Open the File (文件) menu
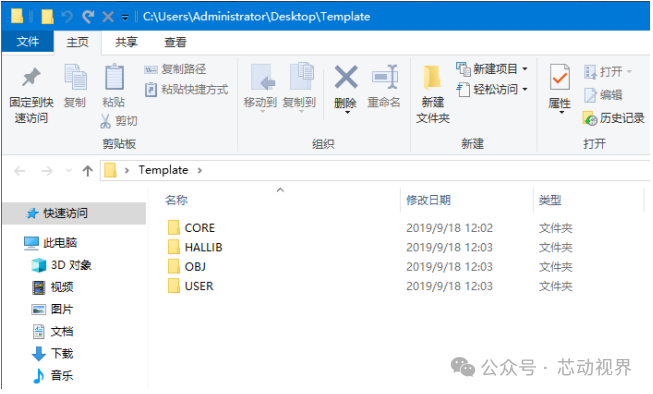The image size is (653, 394). coord(28,42)
